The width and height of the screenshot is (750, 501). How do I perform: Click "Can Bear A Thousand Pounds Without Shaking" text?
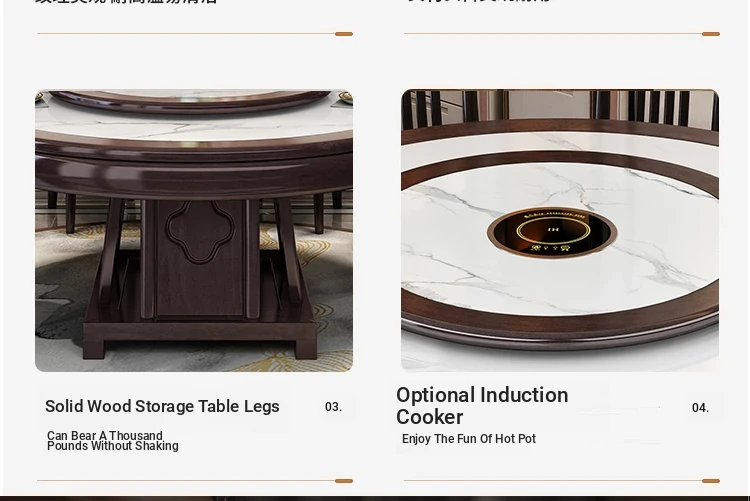click(x=113, y=441)
